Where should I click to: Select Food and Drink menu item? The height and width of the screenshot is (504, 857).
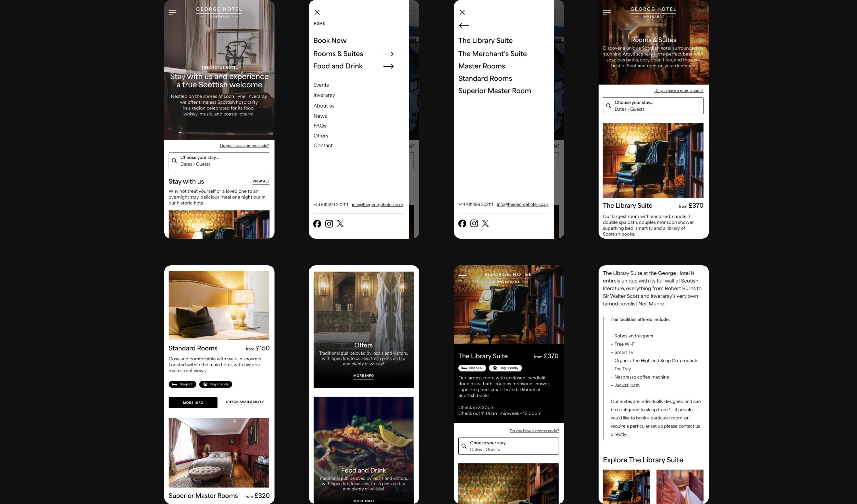tap(338, 66)
